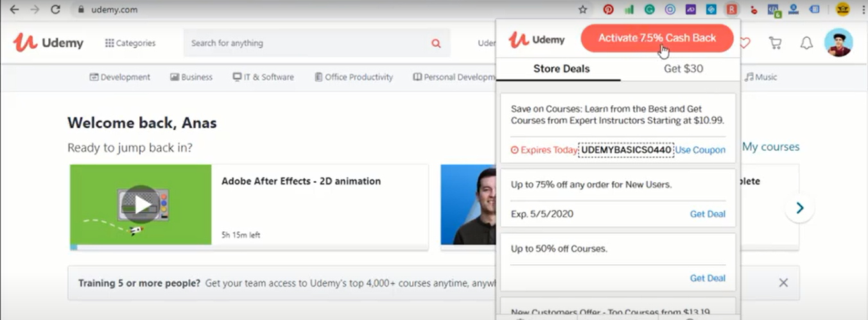
Task: Open Chrome three-dot menu
Action: pos(862,10)
